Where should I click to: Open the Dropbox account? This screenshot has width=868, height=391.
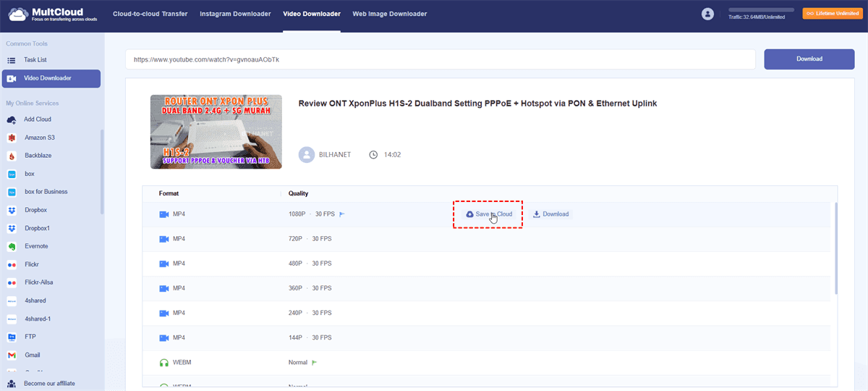35,210
